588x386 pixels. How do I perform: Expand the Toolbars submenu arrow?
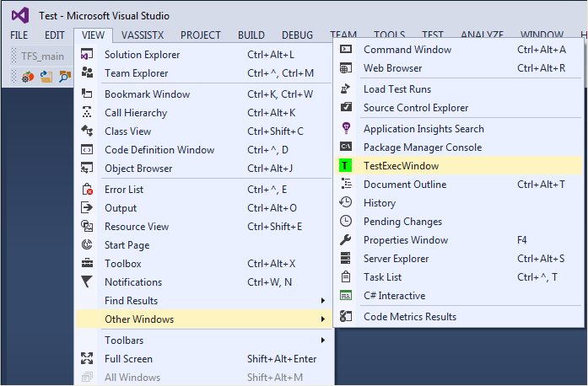click(x=323, y=340)
